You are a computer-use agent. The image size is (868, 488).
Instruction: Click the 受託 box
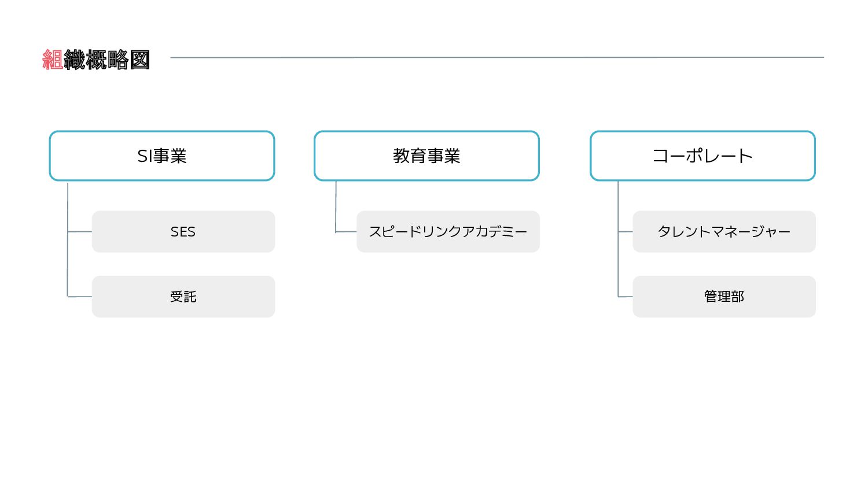click(183, 297)
